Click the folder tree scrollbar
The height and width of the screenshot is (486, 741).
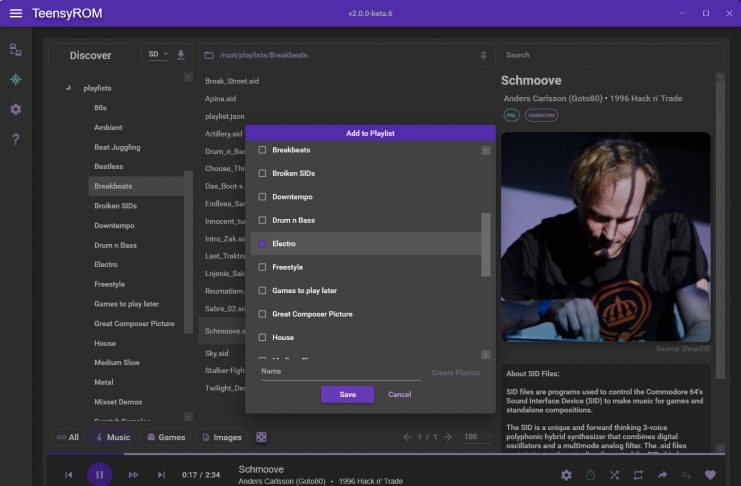pos(188,252)
